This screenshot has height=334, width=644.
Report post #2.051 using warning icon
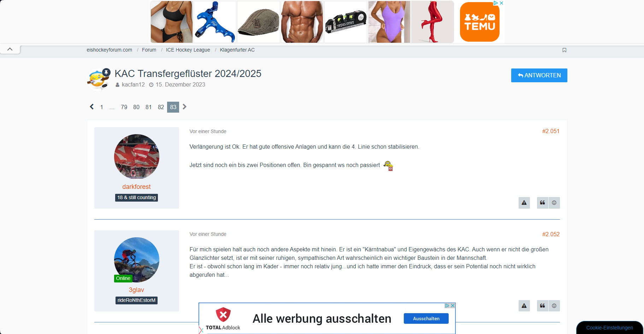click(524, 203)
